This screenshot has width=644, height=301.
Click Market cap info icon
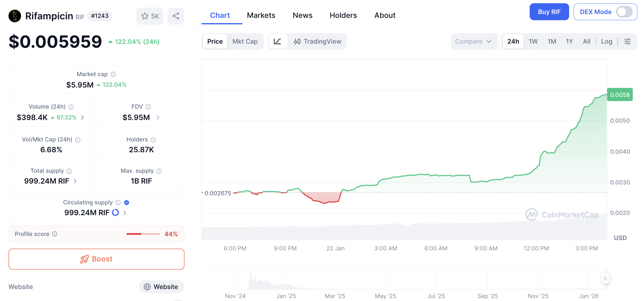(x=113, y=74)
